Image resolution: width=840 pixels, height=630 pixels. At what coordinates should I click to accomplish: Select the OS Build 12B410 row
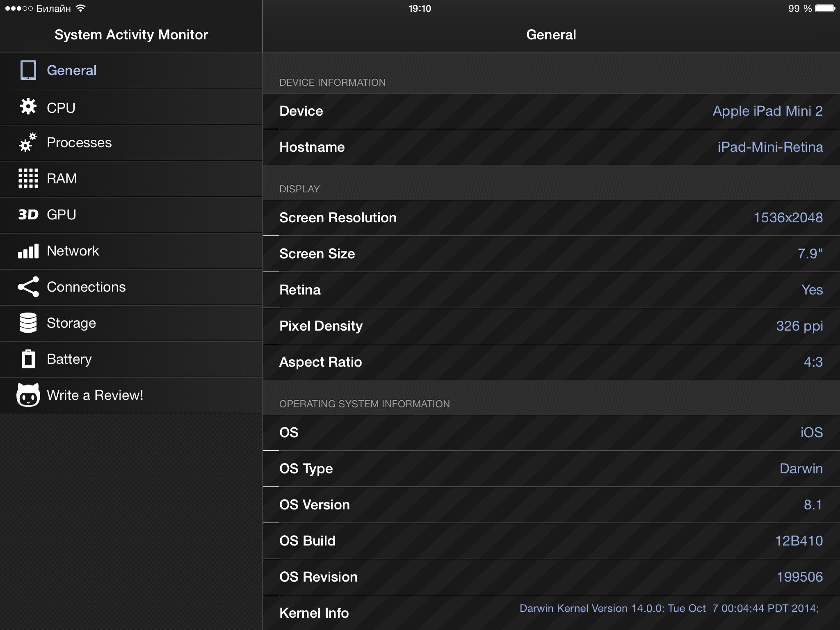coord(551,541)
